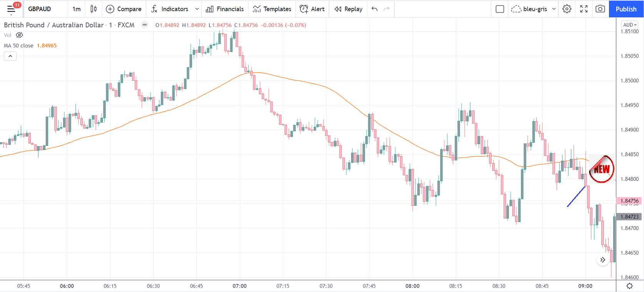Take a chart snapshot with camera icon
644x292 pixels.
click(x=600, y=9)
